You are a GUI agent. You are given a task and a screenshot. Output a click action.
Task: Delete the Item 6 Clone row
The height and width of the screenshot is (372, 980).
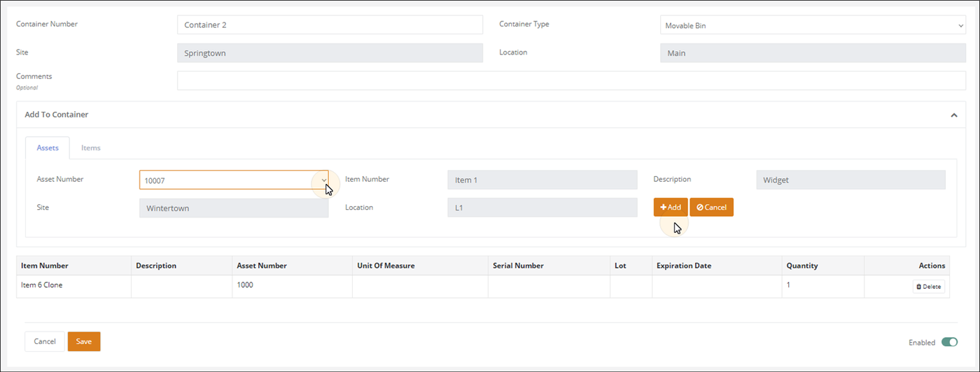point(929,287)
